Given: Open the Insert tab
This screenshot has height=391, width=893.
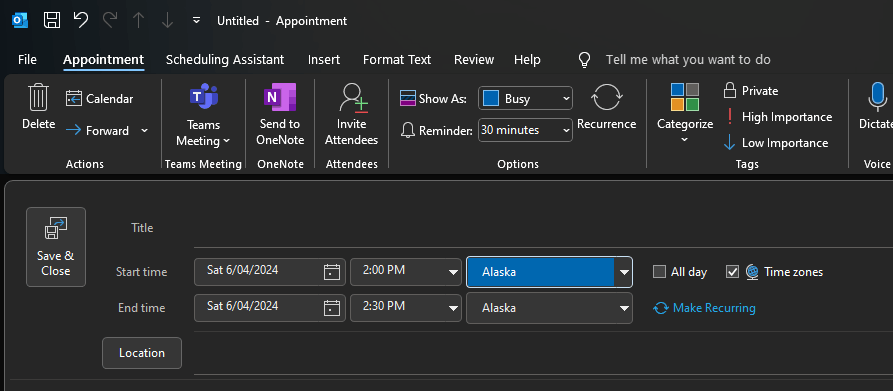Looking at the screenshot, I should tap(324, 60).
